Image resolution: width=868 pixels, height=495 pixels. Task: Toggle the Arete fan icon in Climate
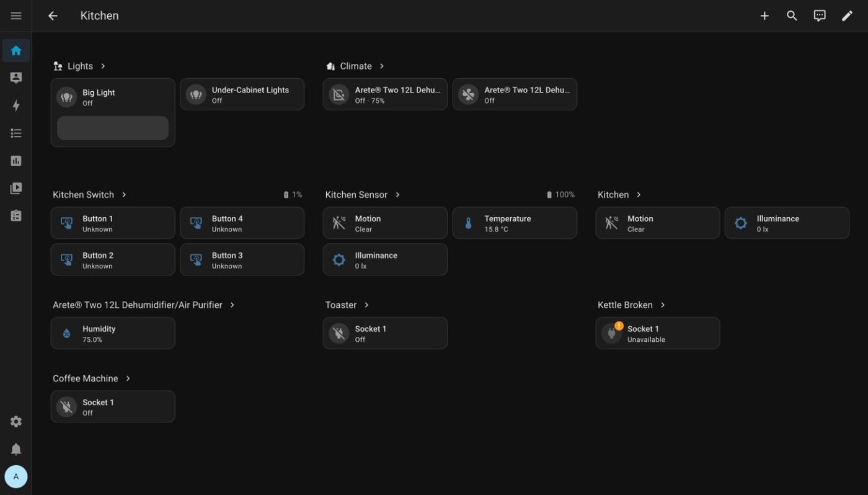pos(468,95)
